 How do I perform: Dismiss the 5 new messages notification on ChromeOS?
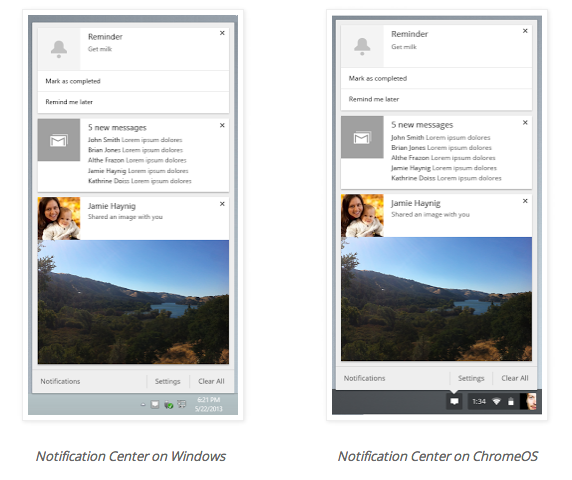click(525, 123)
